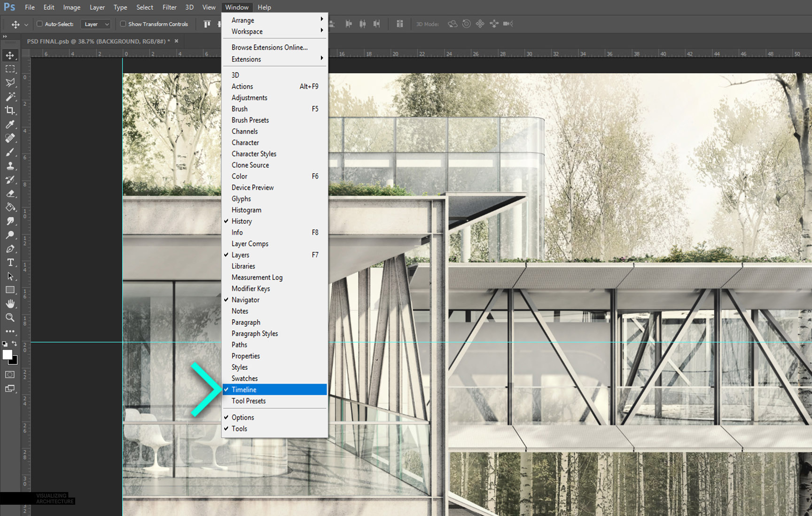The image size is (812, 516).
Task: Select the Magic Wand tool
Action: (10, 97)
